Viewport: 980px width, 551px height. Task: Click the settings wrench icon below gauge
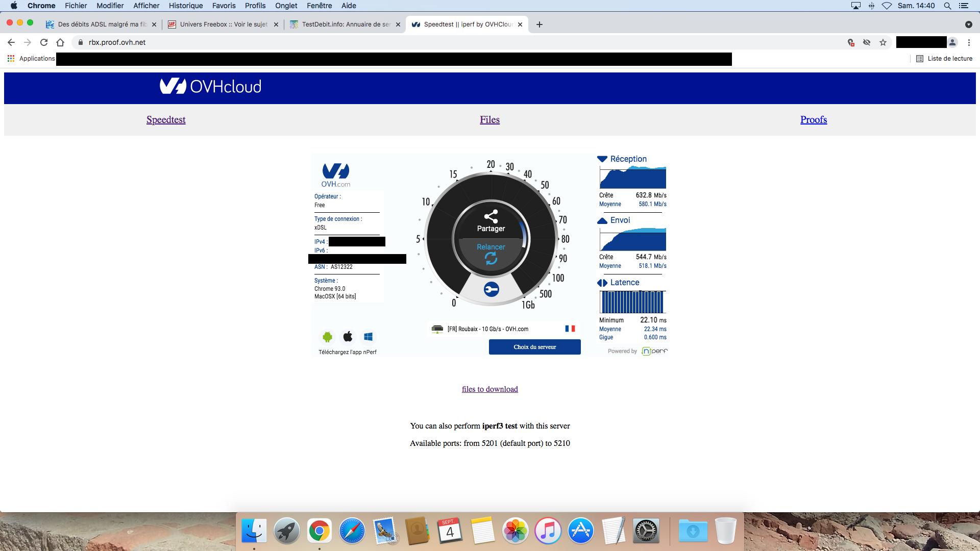[491, 290]
